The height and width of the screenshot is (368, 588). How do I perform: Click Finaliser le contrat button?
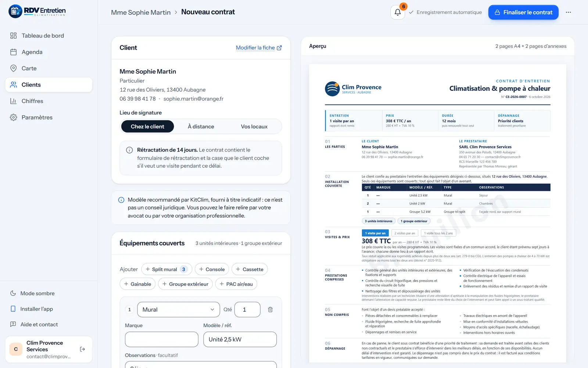click(523, 12)
